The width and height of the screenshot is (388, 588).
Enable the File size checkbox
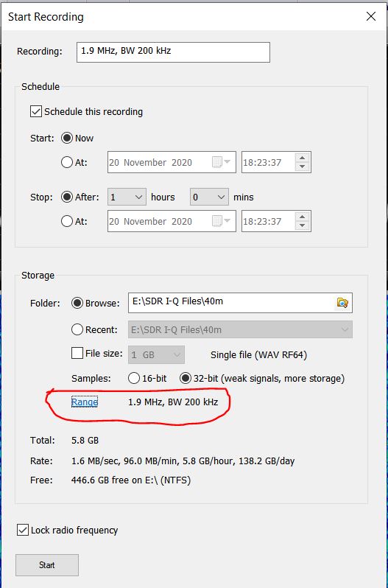[77, 353]
